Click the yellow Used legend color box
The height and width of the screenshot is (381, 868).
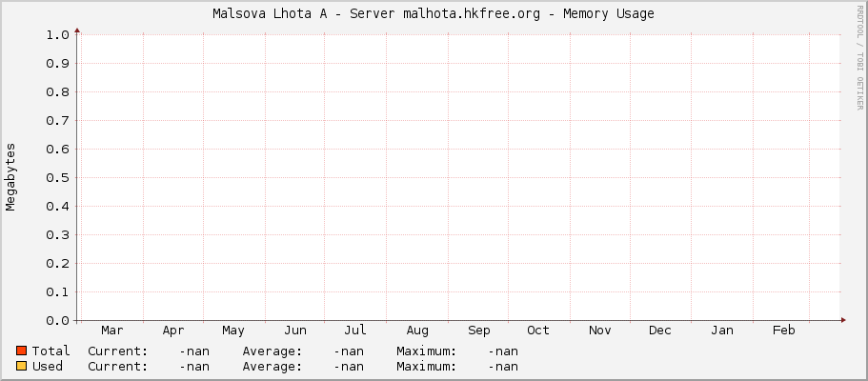[x=22, y=366]
